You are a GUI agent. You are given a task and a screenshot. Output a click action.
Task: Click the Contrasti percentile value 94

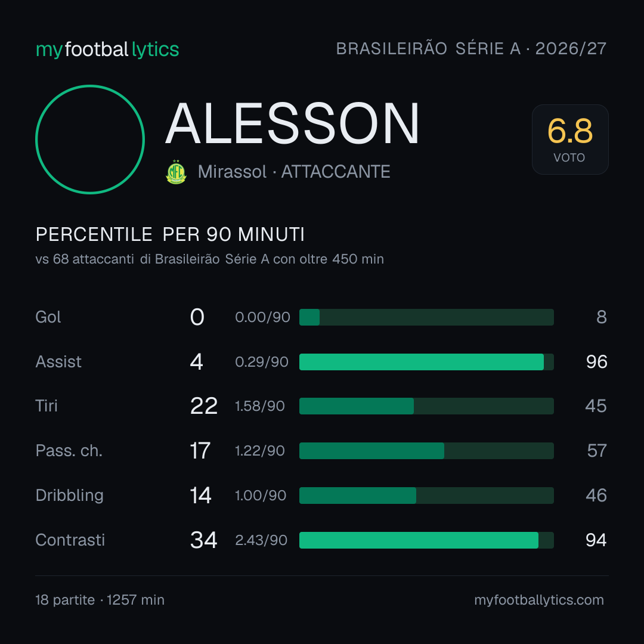pos(596,540)
